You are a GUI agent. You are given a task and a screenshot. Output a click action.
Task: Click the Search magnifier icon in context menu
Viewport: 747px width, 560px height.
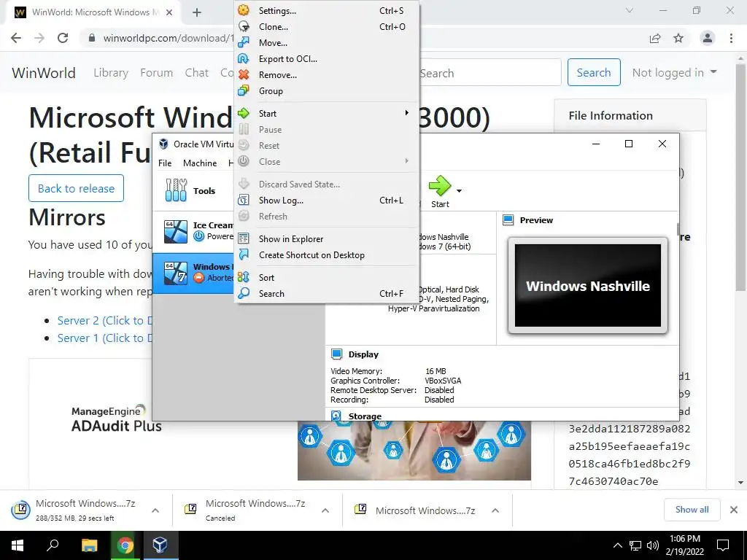pyautogui.click(x=244, y=293)
